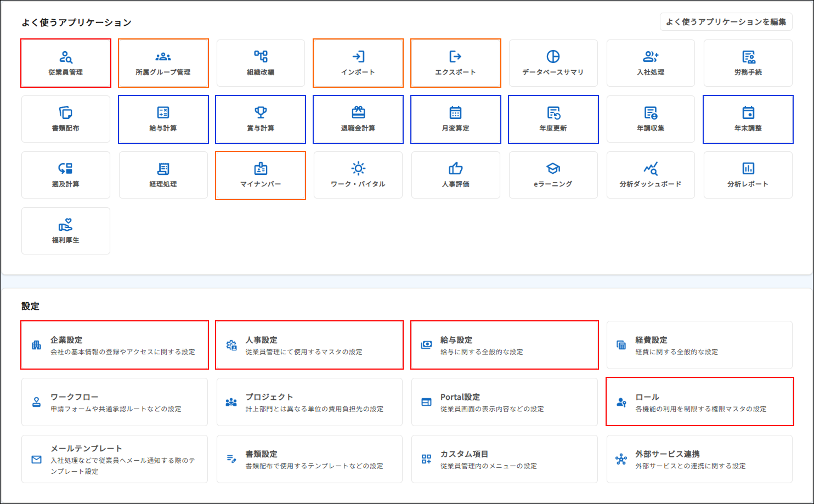This screenshot has height=504, width=814.
Task: Click the カスタム項目 grid-plus icon
Action: [x=426, y=459]
